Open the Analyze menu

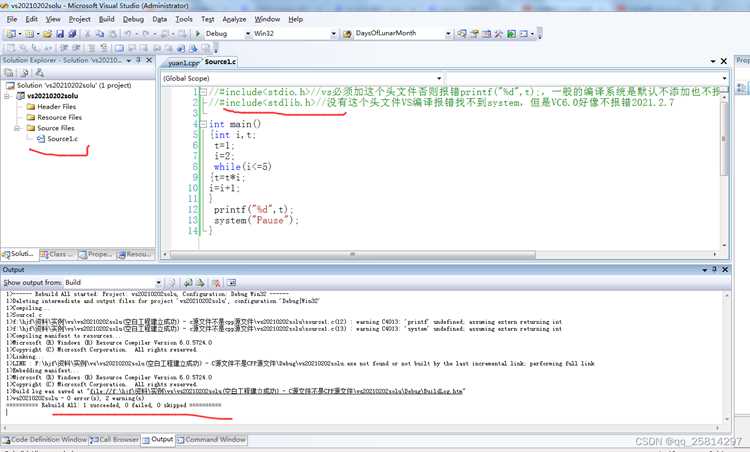pyautogui.click(x=234, y=19)
